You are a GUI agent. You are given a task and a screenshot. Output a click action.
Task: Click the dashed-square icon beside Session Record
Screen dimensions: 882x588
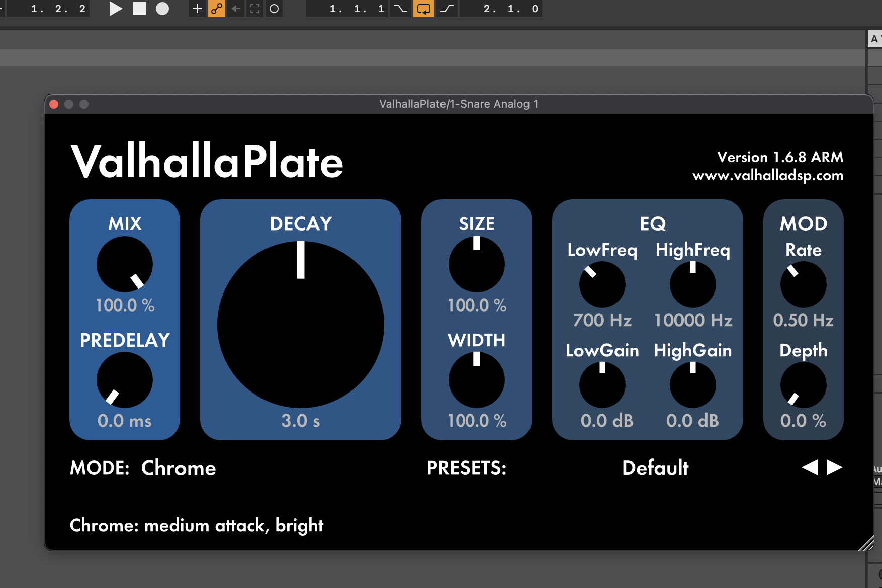[x=254, y=9]
